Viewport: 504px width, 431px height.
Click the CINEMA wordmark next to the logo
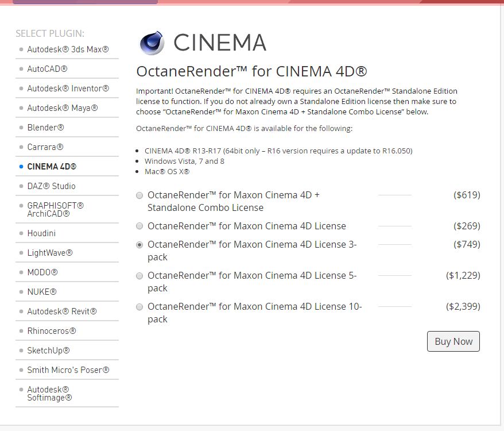(x=220, y=43)
